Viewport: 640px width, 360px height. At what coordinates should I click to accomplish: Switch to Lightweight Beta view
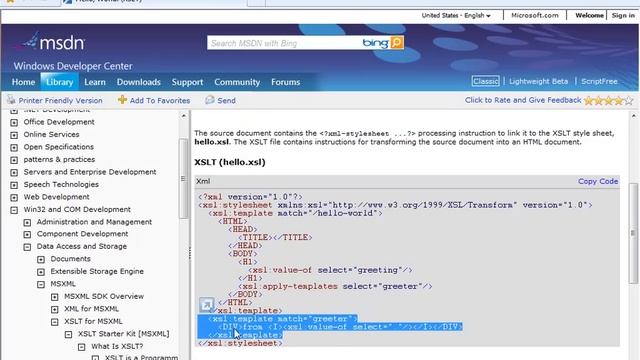538,81
